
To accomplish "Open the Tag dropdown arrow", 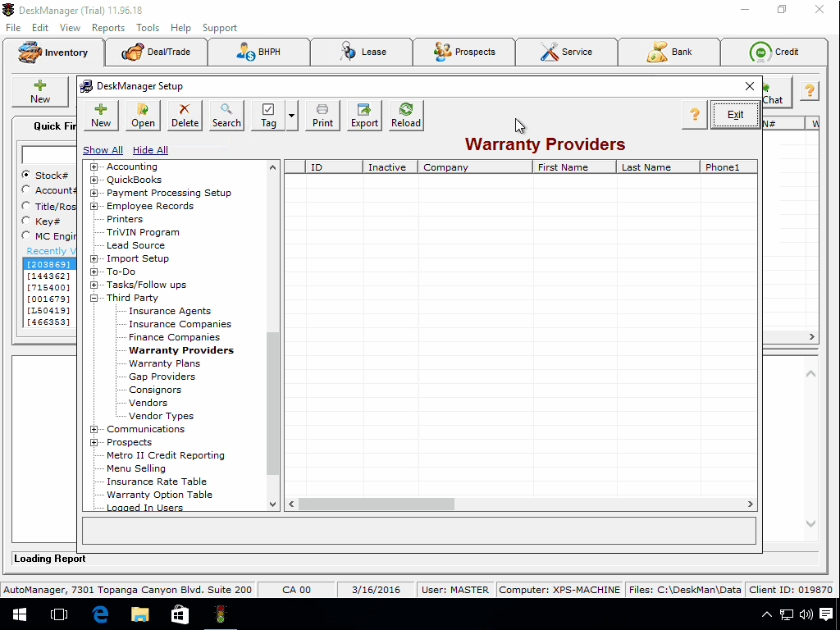I will 291,115.
